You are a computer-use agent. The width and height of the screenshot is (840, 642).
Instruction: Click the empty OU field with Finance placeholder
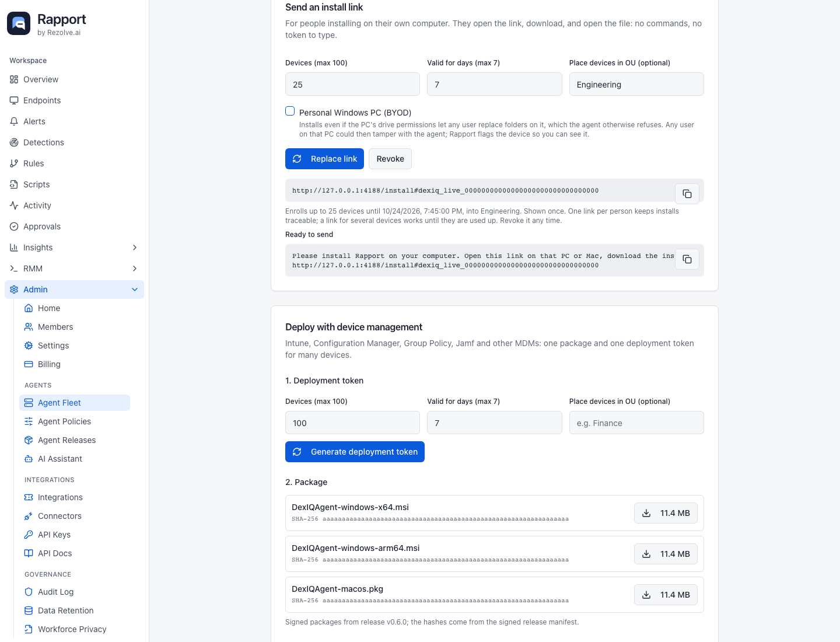pos(636,423)
